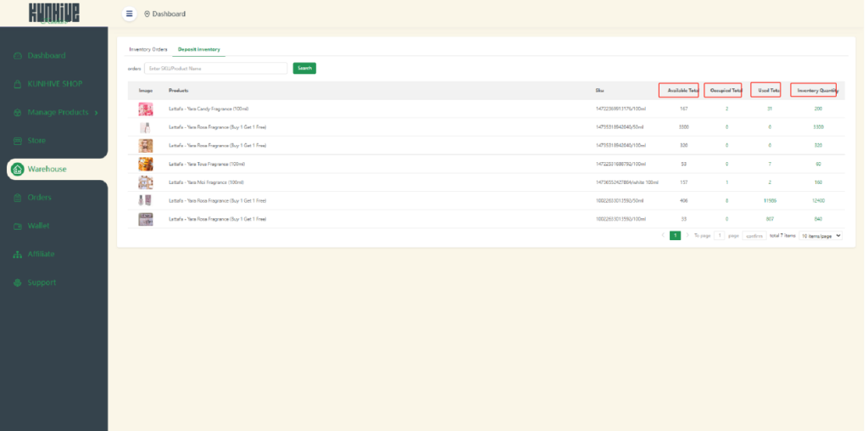Image resolution: width=868 pixels, height=431 pixels.
Task: Go to the previous page arrow
Action: click(663, 236)
